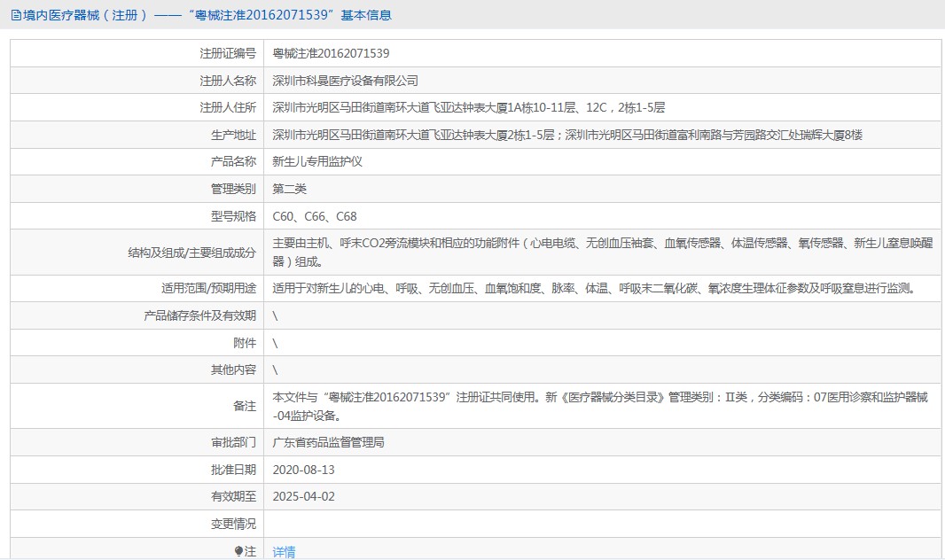Click the 有效期至 label
Image resolution: width=945 pixels, height=560 pixels.
pyautogui.click(x=233, y=496)
